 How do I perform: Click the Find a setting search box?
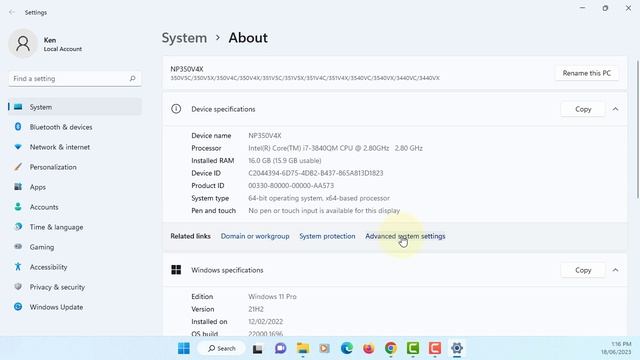point(75,78)
